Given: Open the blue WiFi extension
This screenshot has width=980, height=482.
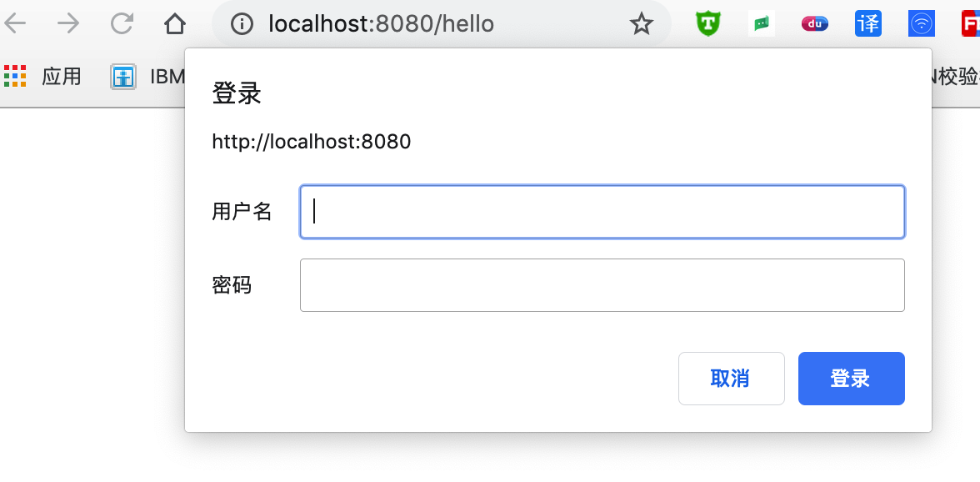Looking at the screenshot, I should pyautogui.click(x=921, y=23).
